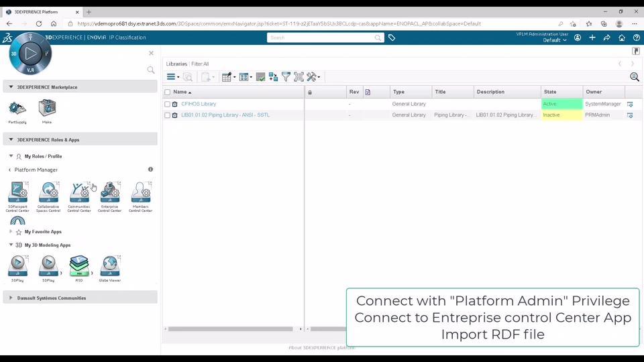Collapse the 3DEXPERIENCE Roles & Apps section
644x362 pixels.
11,139
